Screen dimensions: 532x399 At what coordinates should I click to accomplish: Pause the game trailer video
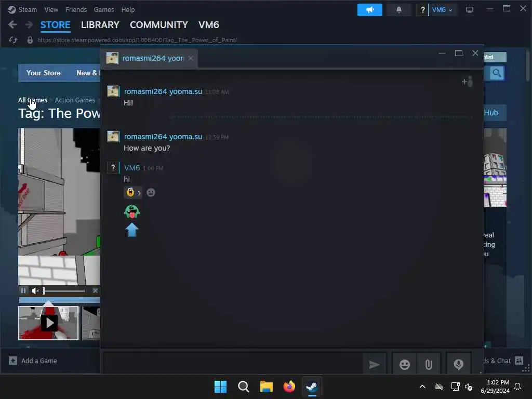coord(23,290)
